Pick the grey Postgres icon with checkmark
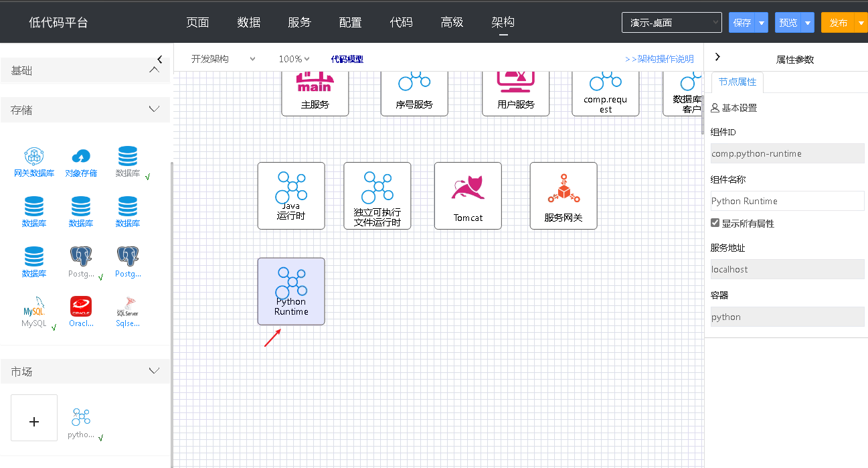The height and width of the screenshot is (468, 868). click(81, 256)
